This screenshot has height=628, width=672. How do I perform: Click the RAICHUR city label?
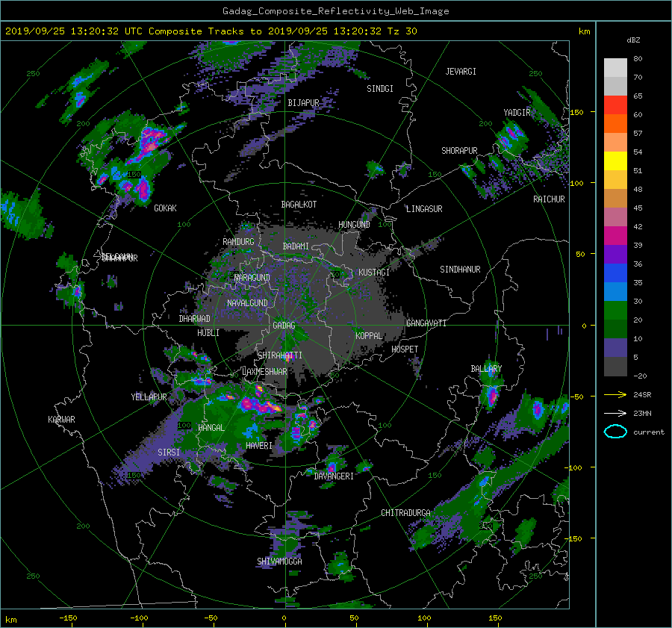pyautogui.click(x=549, y=199)
